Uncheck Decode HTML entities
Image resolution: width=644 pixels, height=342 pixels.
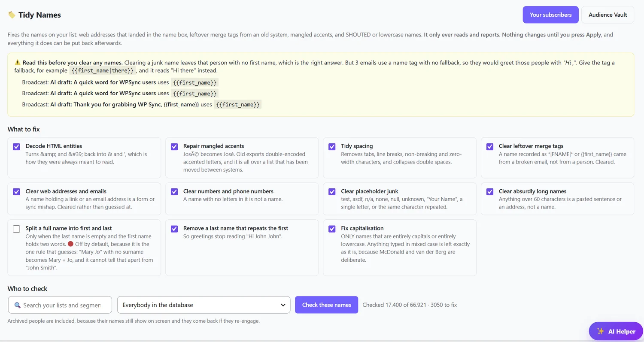pyautogui.click(x=16, y=147)
